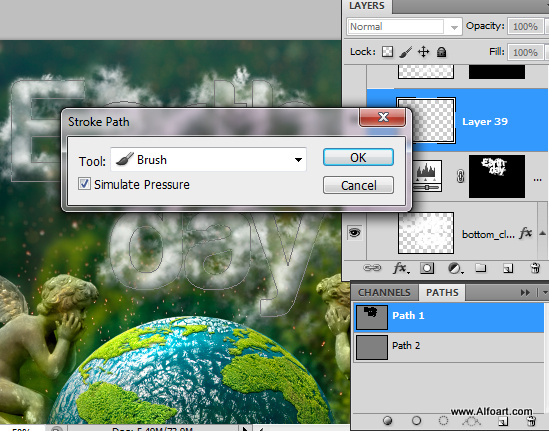Hide the bottom_cl... layer with eye icon
Image resolution: width=549 pixels, height=431 pixels.
pyautogui.click(x=354, y=232)
